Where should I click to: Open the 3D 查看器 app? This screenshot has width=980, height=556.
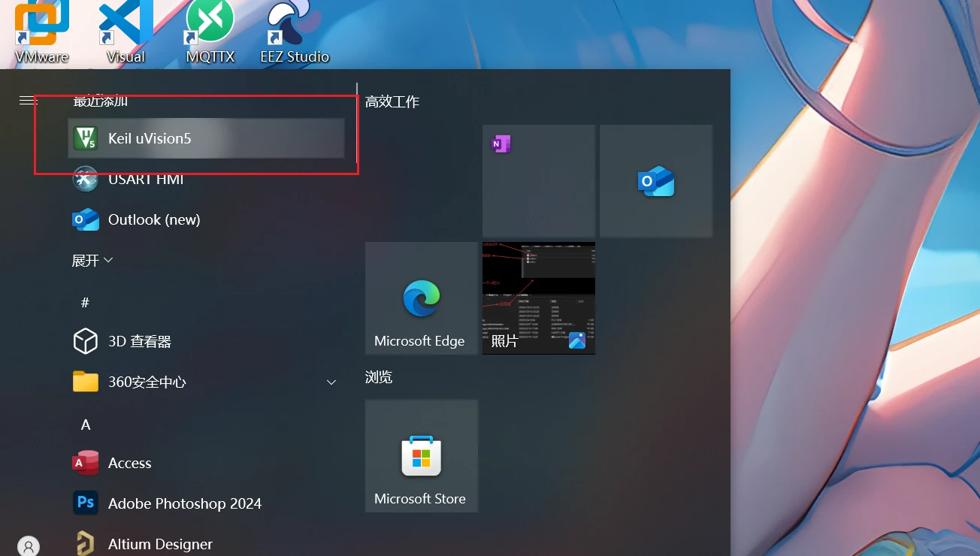tap(139, 341)
